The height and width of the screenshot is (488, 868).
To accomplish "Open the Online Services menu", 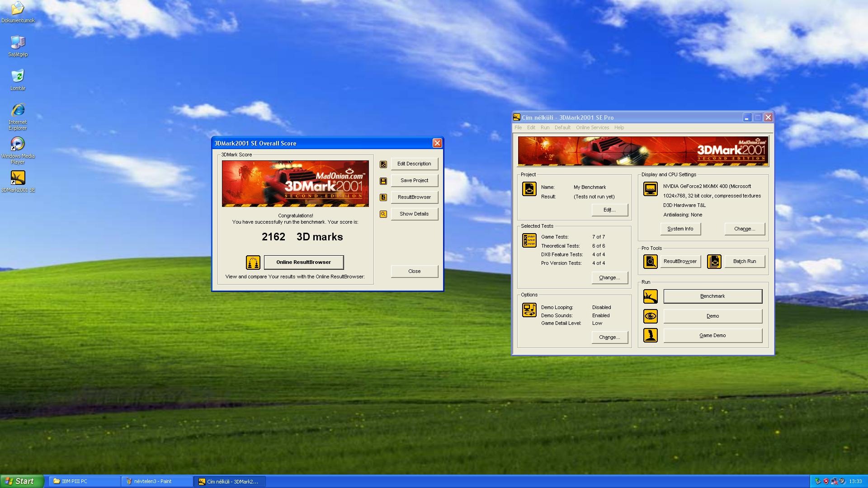I will [592, 127].
